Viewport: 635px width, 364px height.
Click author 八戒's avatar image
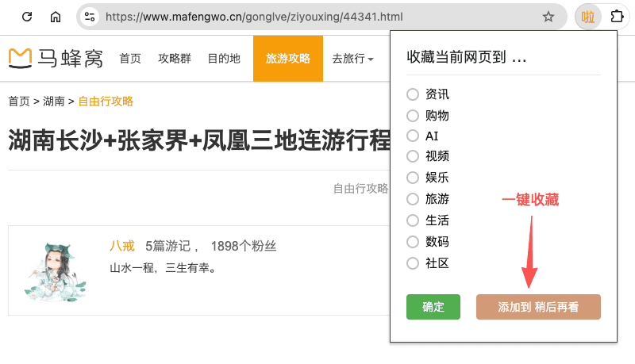click(x=52, y=270)
